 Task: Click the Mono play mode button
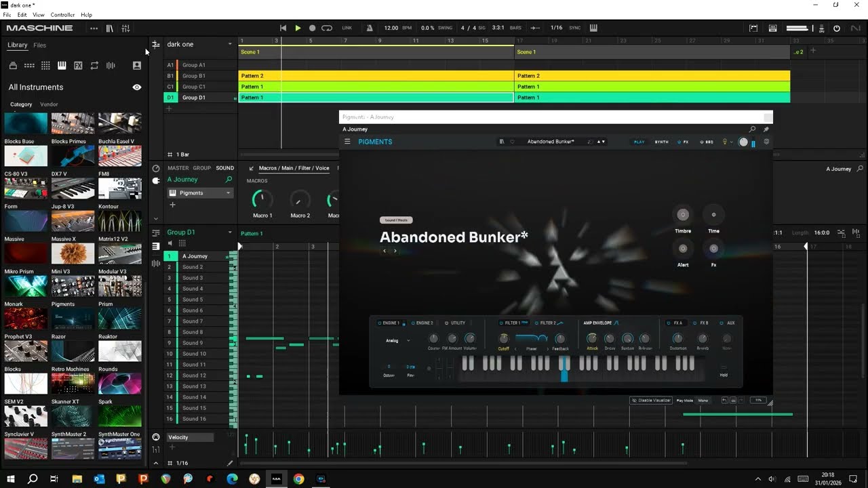pyautogui.click(x=703, y=401)
